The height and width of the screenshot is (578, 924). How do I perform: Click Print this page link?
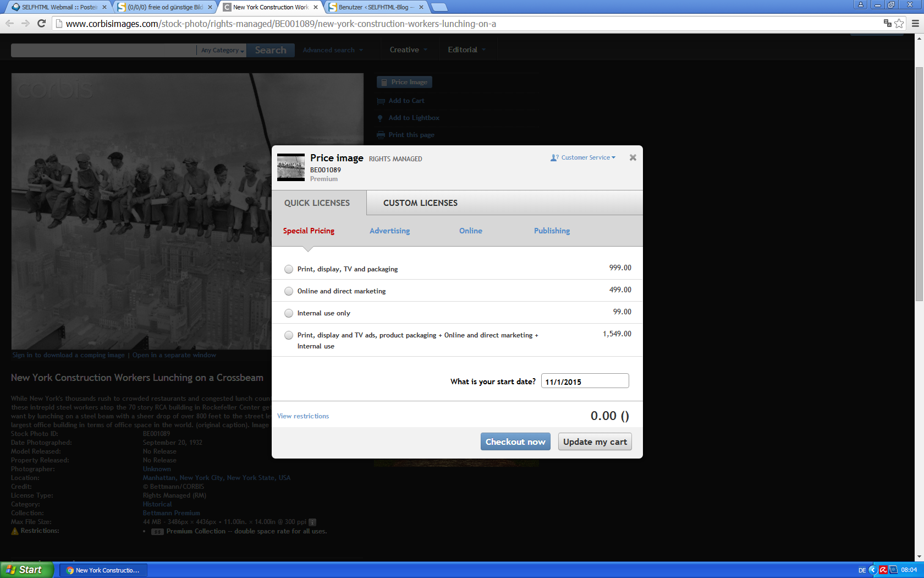click(x=411, y=135)
